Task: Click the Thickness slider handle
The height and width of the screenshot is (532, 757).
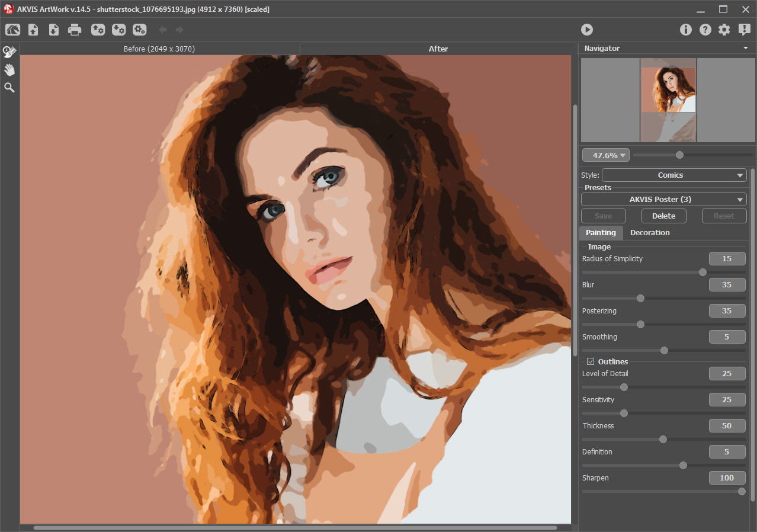Action: (663, 440)
